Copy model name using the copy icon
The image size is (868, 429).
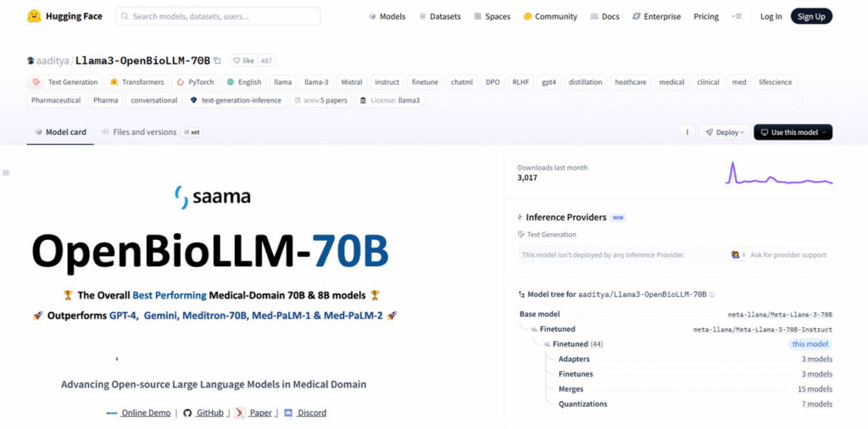(x=218, y=61)
